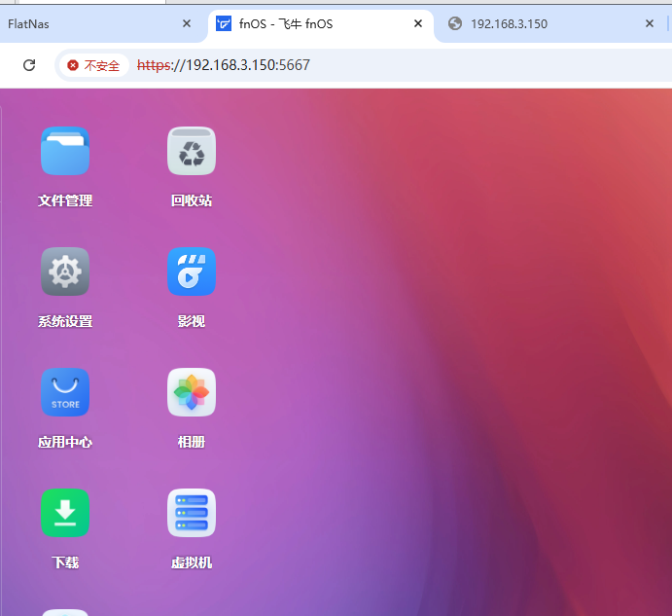Click the 不安全 security warning chip
This screenshot has height=616, width=672.
pyautogui.click(x=94, y=65)
